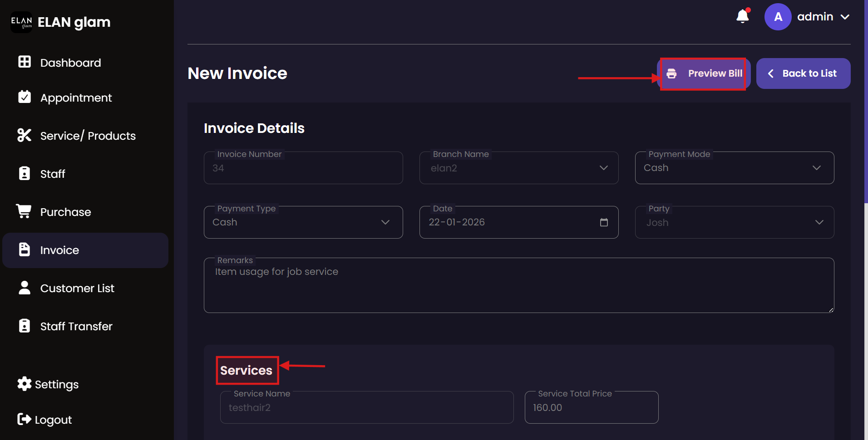The image size is (868, 440).
Task: Click the admin avatar circle
Action: [x=778, y=17]
